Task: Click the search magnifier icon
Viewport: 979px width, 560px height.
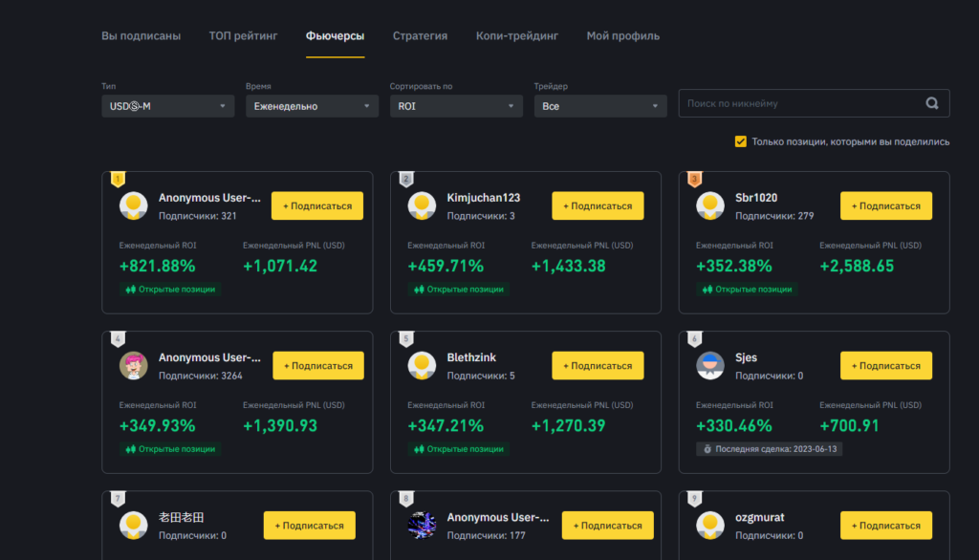Action: click(930, 102)
